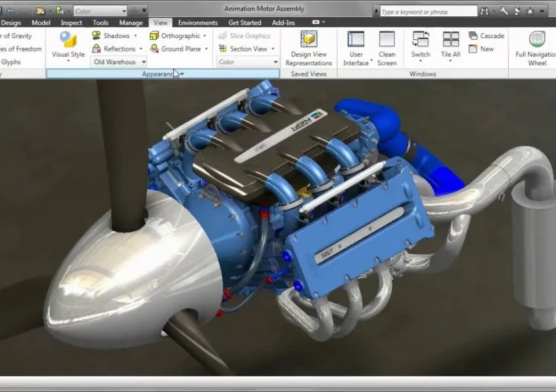Image resolution: width=556 pixels, height=392 pixels.
Task: Click the binoculars search icon
Action: tap(484, 11)
